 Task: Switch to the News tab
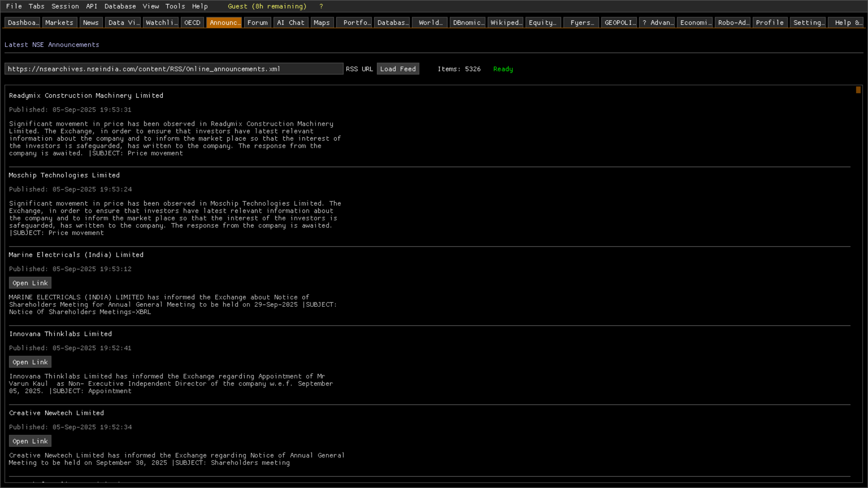point(90,23)
